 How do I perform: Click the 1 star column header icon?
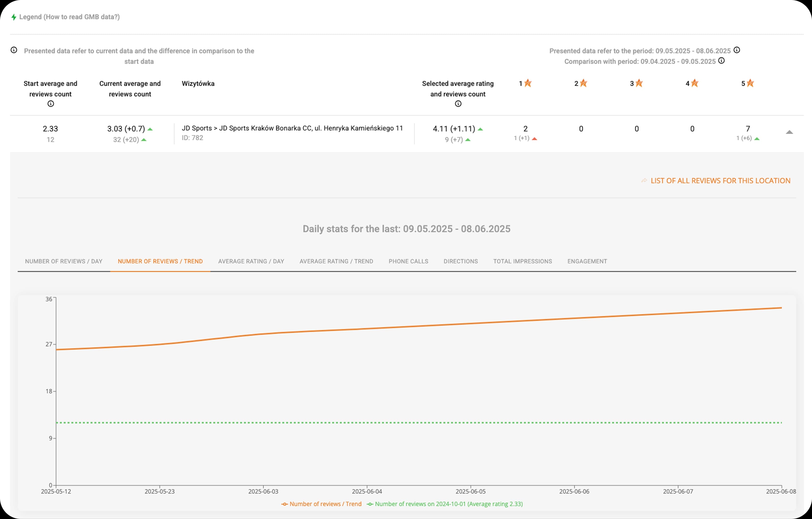click(x=528, y=83)
